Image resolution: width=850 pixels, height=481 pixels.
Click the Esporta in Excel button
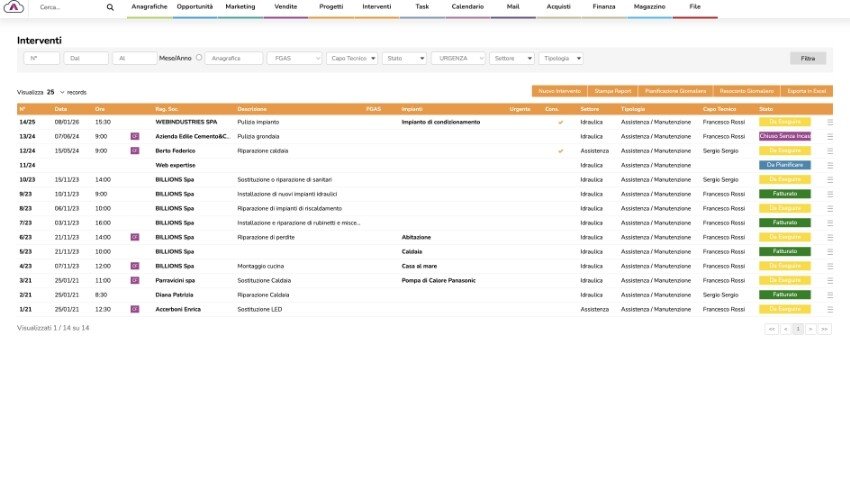click(806, 91)
